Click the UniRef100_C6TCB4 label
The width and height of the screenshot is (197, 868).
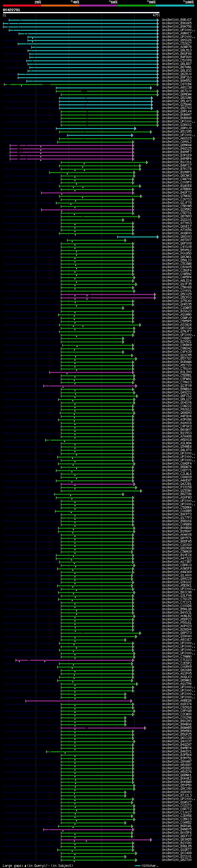click(x=177, y=84)
